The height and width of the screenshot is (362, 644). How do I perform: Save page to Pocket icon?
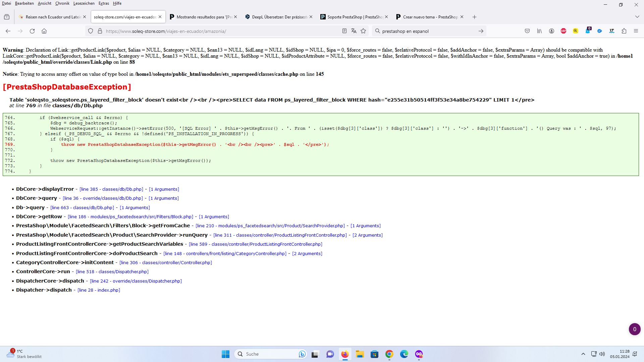click(x=527, y=31)
